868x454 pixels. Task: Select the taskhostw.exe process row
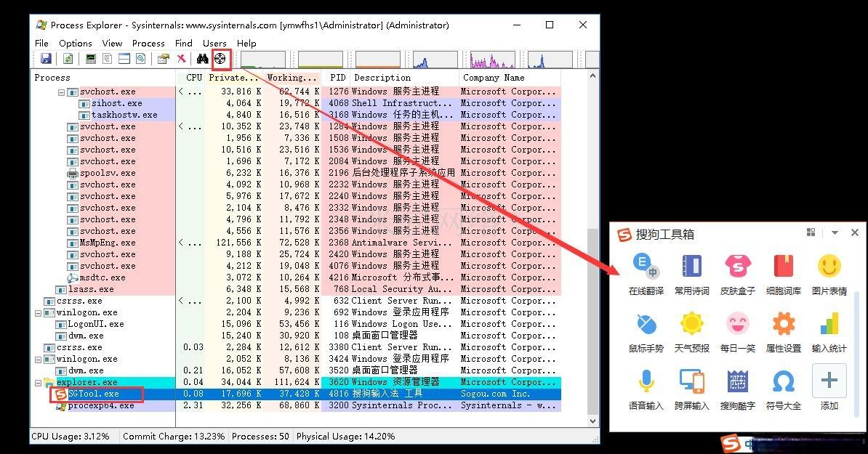coord(296,115)
